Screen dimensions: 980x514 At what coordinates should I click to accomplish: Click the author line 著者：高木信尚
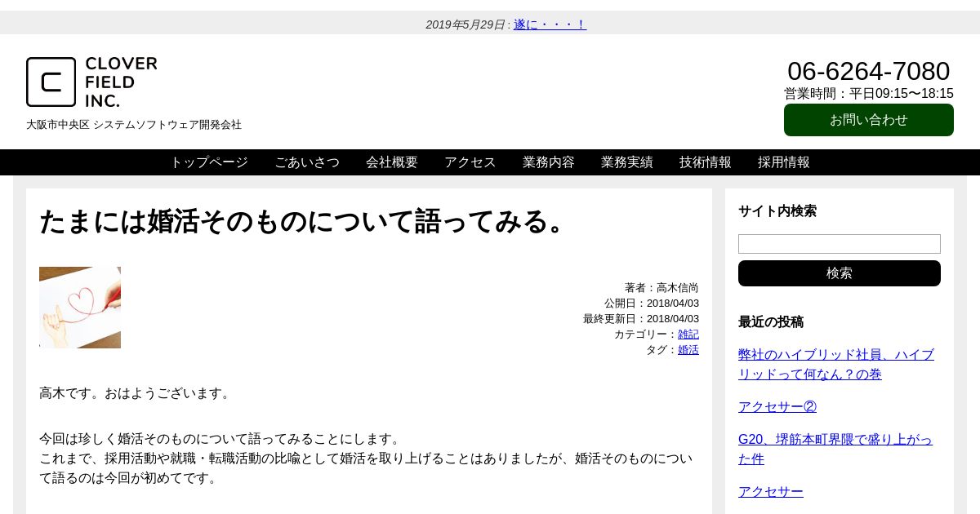661,288
